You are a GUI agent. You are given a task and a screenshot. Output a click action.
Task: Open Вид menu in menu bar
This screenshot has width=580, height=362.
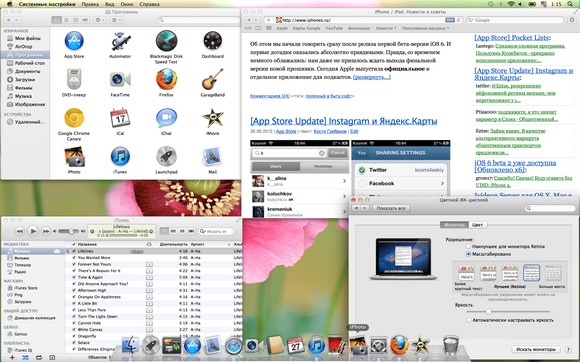[109, 4]
